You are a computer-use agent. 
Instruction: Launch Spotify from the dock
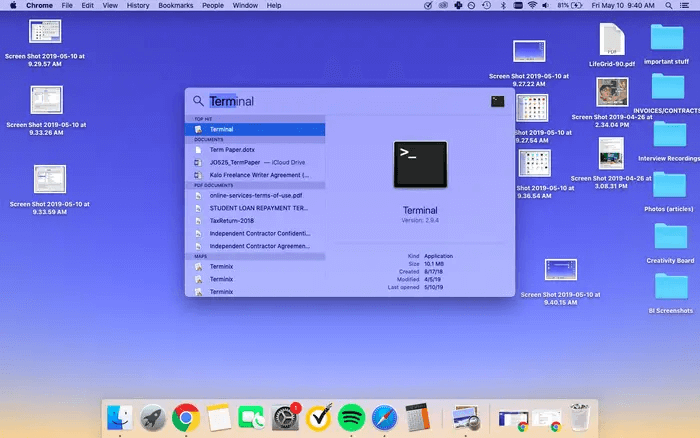350,417
